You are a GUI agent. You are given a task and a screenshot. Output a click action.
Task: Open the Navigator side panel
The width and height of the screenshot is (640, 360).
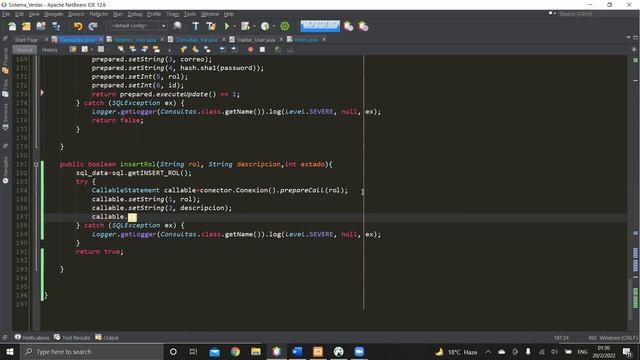click(5, 170)
